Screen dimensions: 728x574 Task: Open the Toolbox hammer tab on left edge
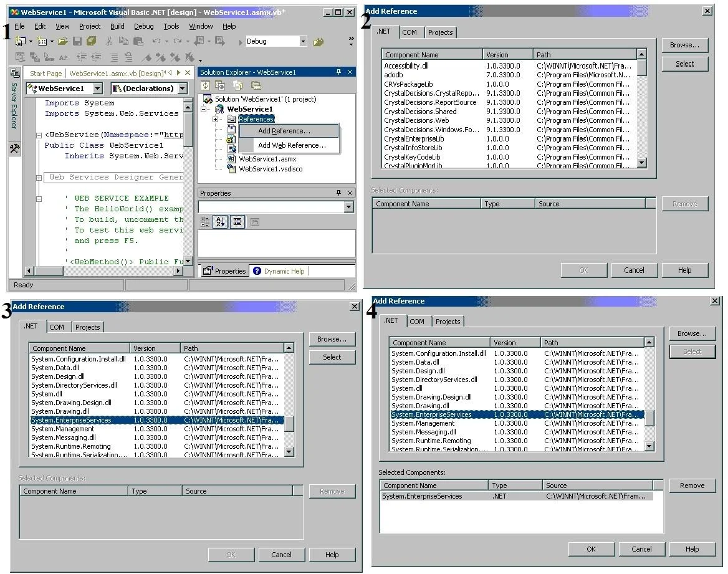[x=14, y=148]
